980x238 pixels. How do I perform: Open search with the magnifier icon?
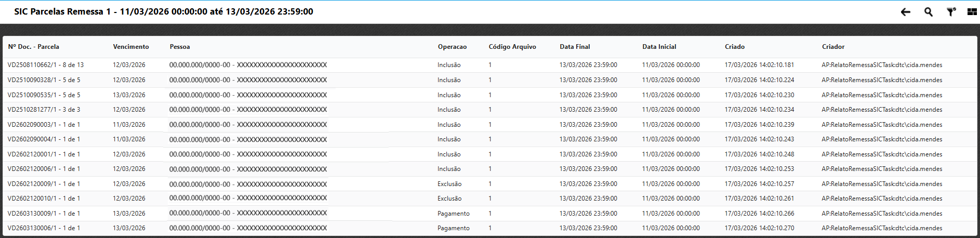(x=928, y=12)
